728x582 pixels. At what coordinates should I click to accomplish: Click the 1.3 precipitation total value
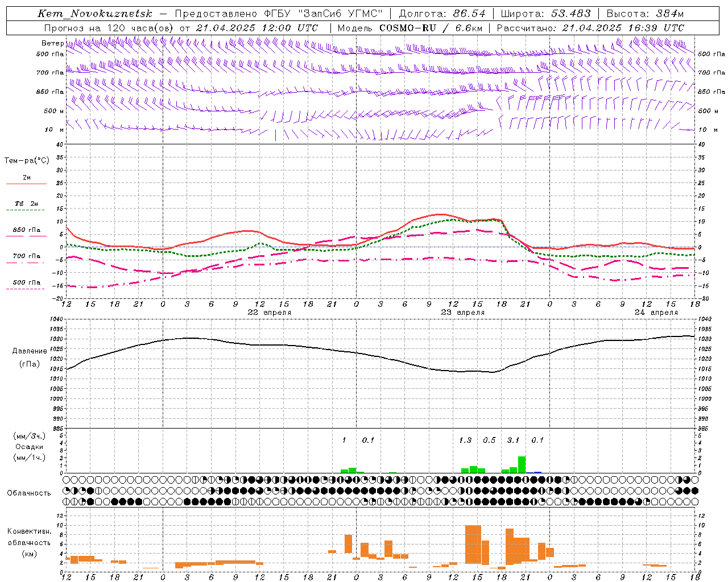click(x=465, y=440)
